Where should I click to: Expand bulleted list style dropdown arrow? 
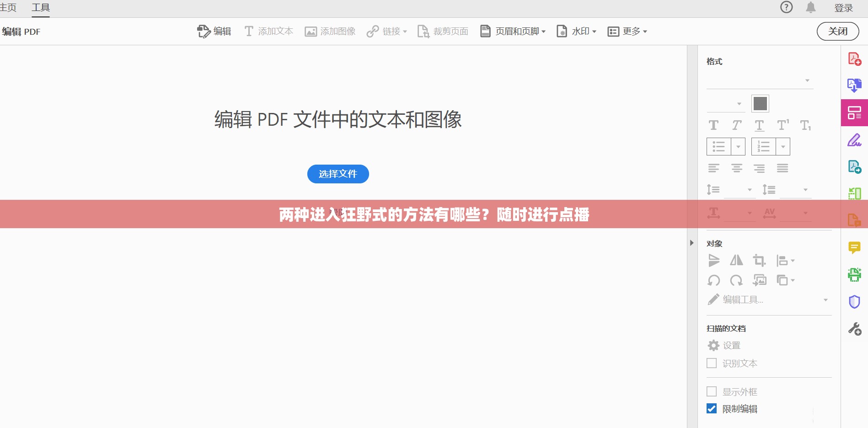pyautogui.click(x=738, y=146)
